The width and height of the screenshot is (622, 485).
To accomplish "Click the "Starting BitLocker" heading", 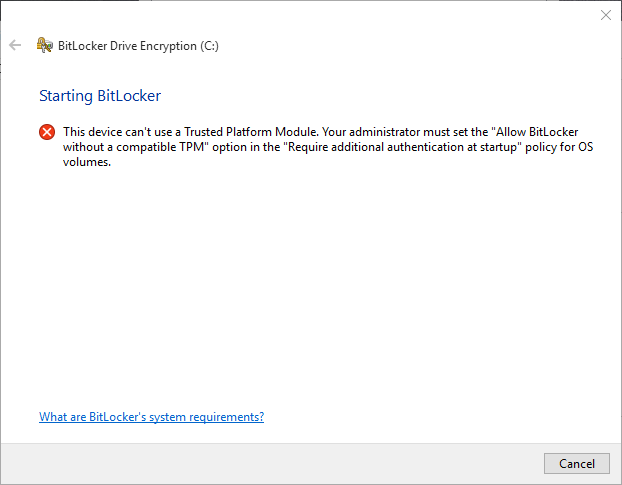I will 100,96.
